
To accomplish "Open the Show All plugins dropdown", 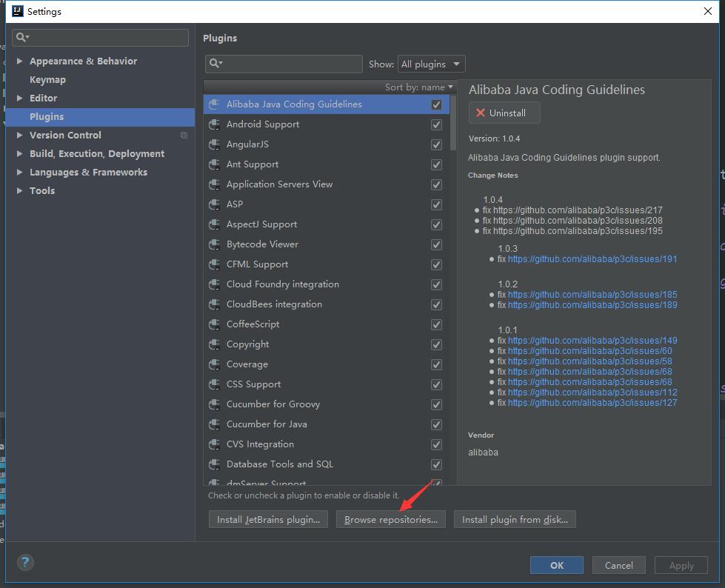I will [432, 64].
